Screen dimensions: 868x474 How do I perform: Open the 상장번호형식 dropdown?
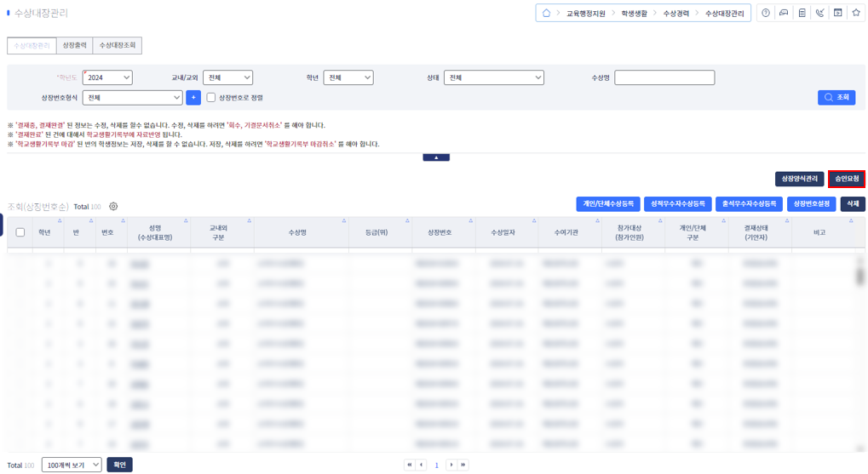click(132, 97)
